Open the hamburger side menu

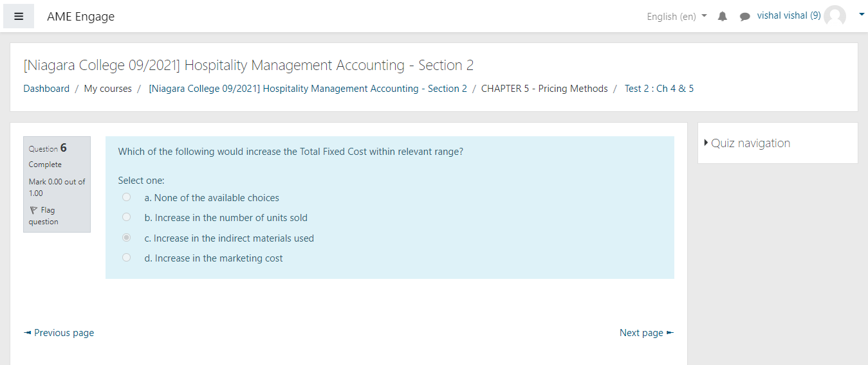19,17
